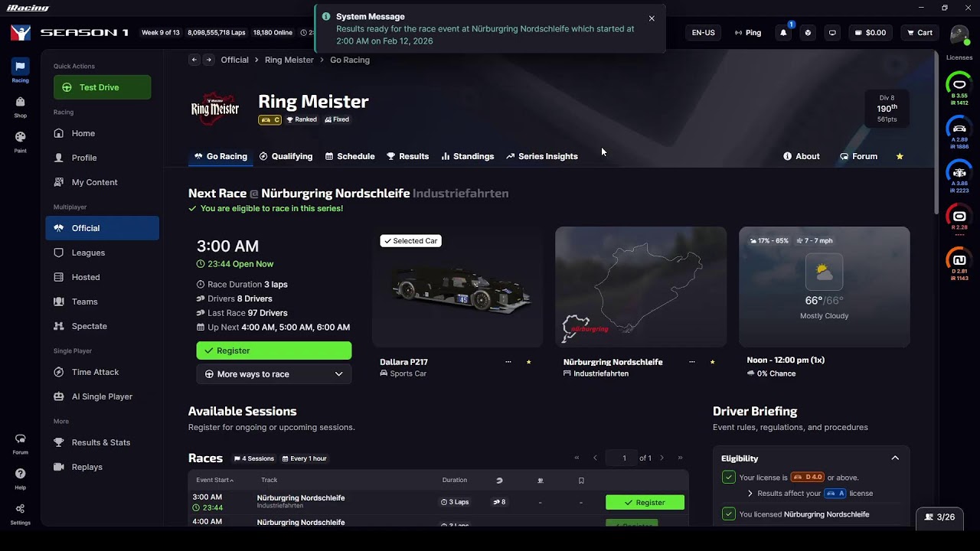Navigate forward with the right arrow breadcrumb button
Image resolution: width=980 pixels, height=551 pixels.
pos(208,60)
